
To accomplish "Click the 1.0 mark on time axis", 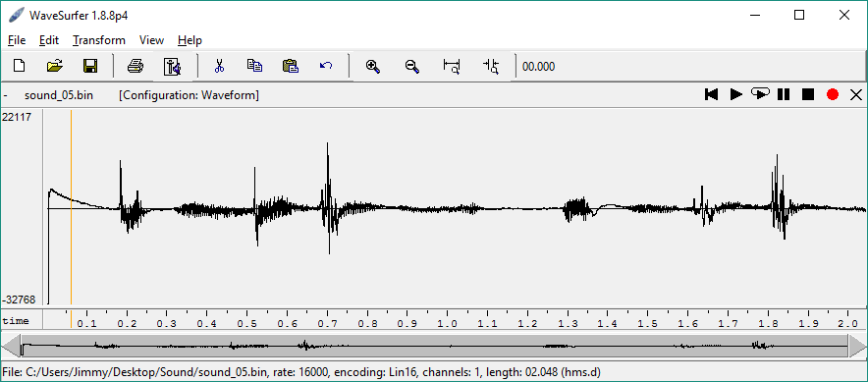I will [447, 323].
